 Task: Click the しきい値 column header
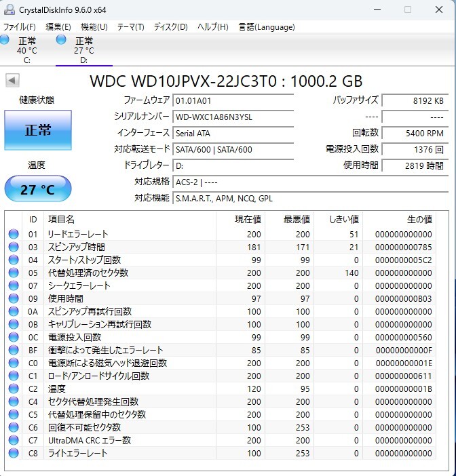338,219
